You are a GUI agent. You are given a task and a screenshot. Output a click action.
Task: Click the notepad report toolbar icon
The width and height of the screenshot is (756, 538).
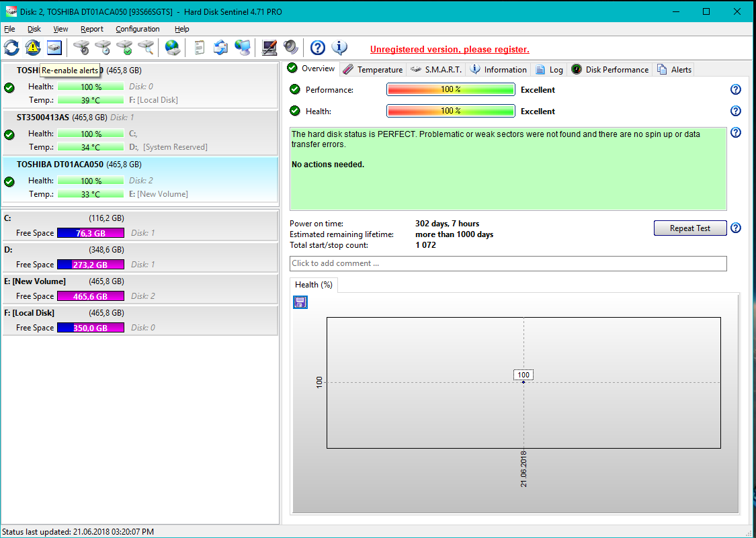pos(199,48)
